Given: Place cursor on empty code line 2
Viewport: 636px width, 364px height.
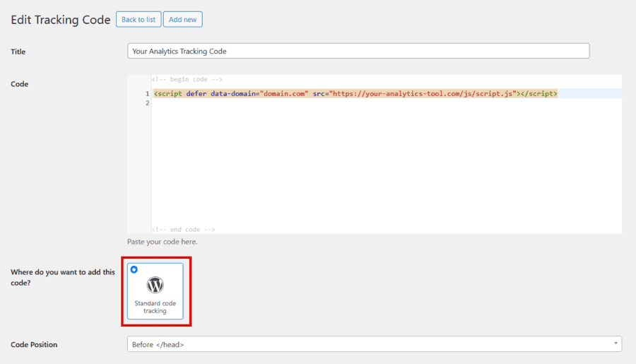Looking at the screenshot, I should pos(387,103).
